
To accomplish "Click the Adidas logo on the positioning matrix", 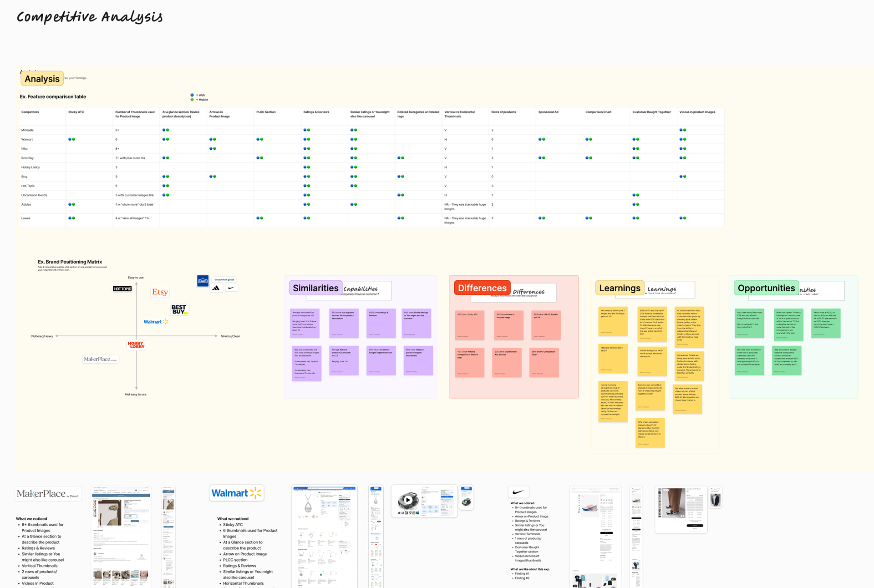I will [216, 288].
